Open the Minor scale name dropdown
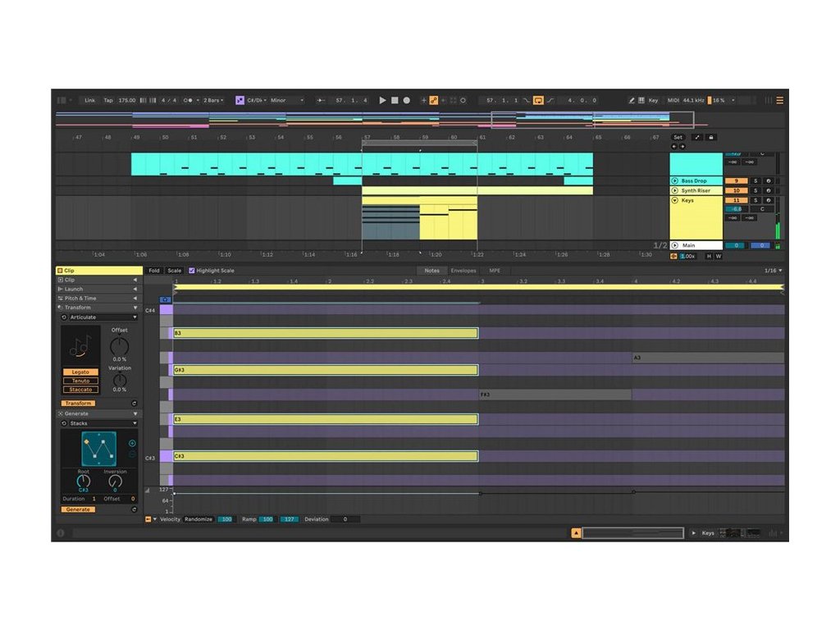The image size is (840, 630). coord(287,100)
